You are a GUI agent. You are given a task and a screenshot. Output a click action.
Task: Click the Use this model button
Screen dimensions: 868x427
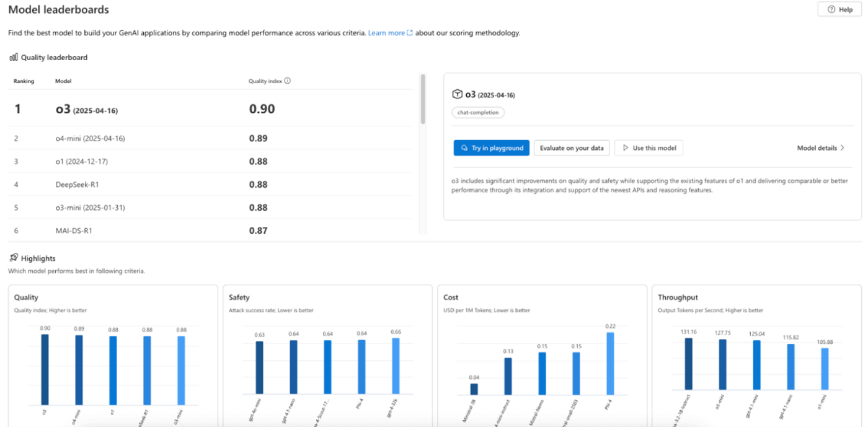click(649, 147)
